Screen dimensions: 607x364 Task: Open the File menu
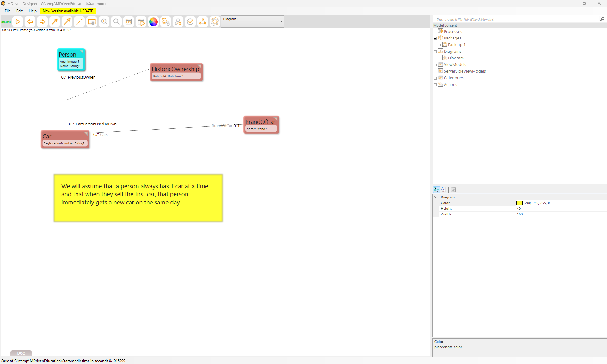[8, 11]
